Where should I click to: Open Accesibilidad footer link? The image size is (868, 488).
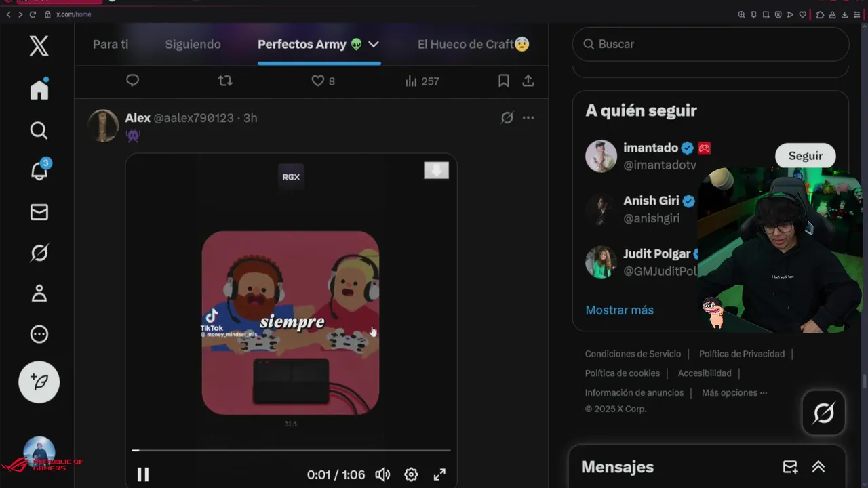tap(705, 373)
